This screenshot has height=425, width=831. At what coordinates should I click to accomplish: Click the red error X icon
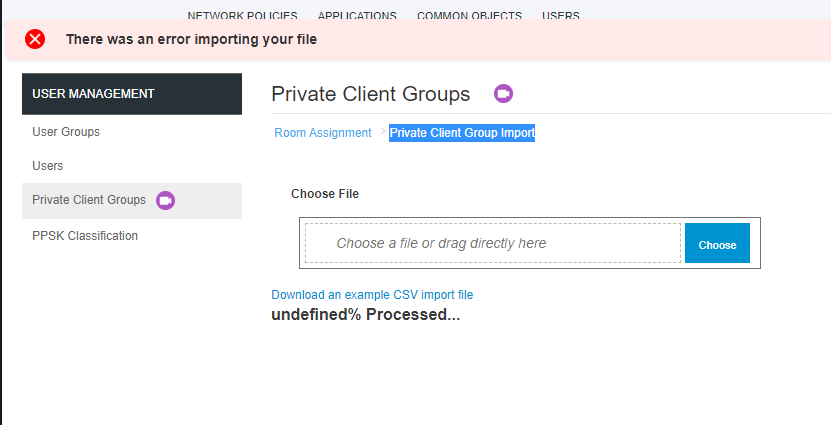click(35, 40)
